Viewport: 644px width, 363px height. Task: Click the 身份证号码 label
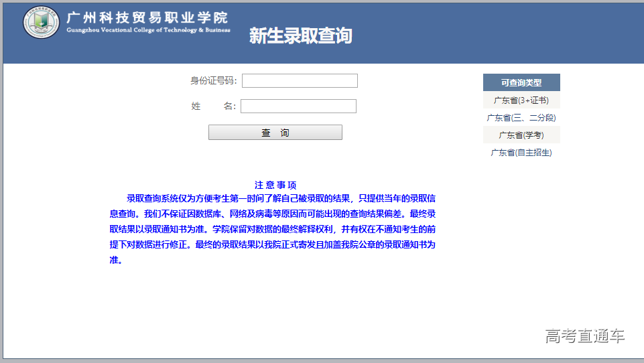[x=214, y=80]
